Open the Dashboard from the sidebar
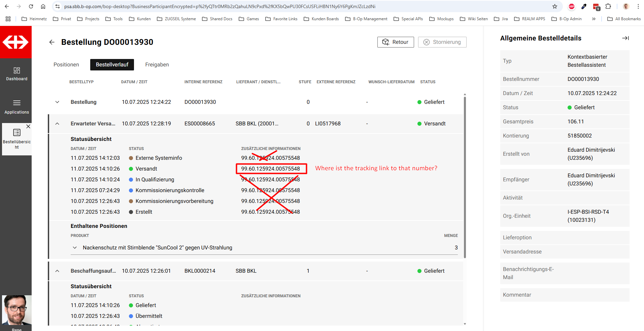Image resolution: width=644 pixels, height=331 pixels. (x=16, y=74)
